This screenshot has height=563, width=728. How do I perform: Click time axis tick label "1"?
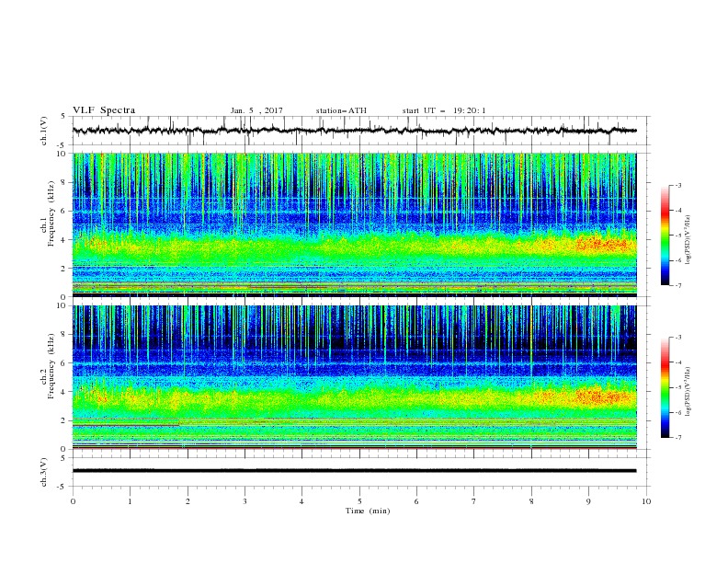(x=130, y=501)
